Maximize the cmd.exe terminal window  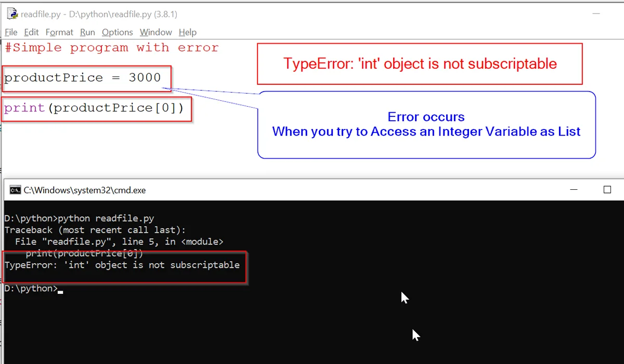608,190
